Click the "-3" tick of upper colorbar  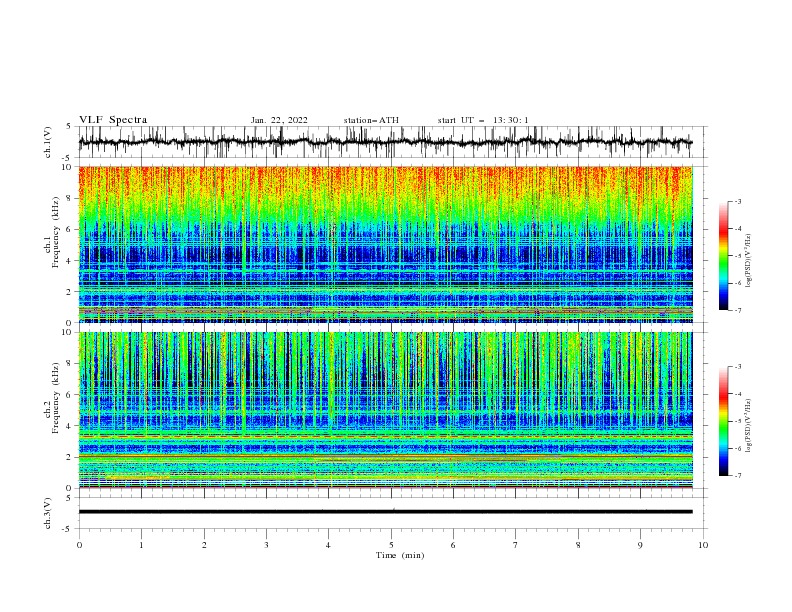coord(737,201)
